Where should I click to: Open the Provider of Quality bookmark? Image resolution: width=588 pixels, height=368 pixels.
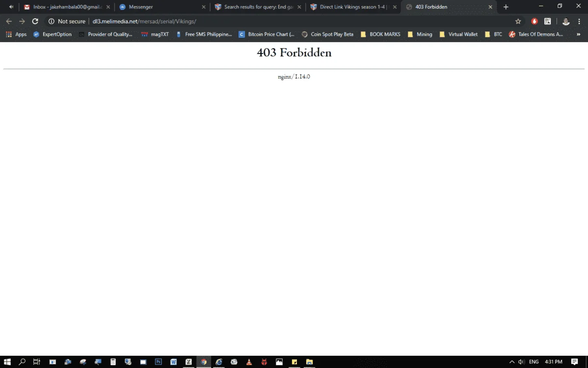pyautogui.click(x=105, y=34)
